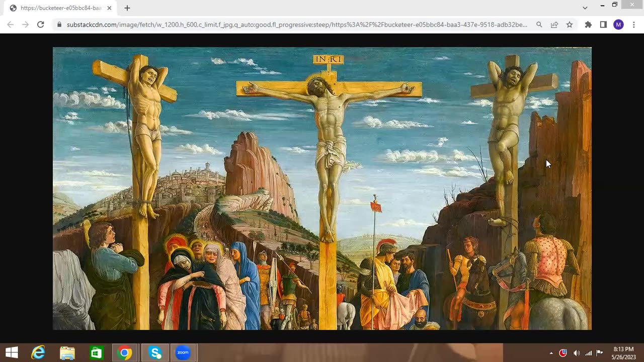Open a new browser tab
The image size is (644, 362).
point(127,8)
